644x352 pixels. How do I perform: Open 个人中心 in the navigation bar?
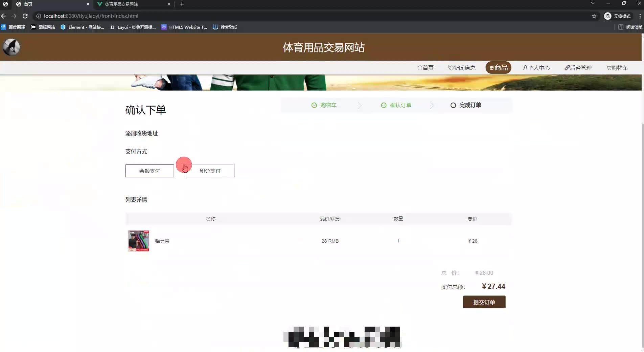536,68
